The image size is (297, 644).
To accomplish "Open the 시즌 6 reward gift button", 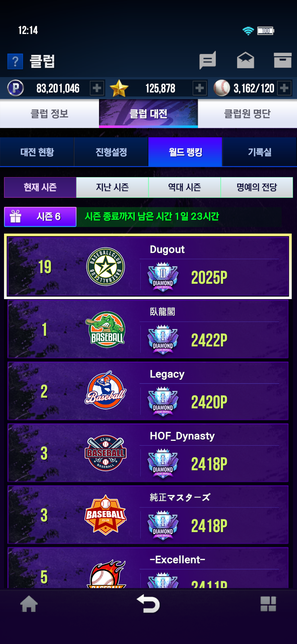I will point(40,217).
